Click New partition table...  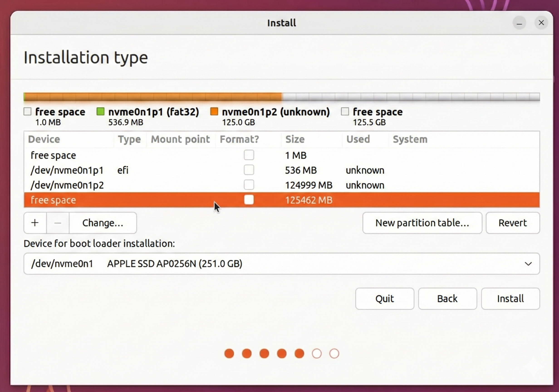pyautogui.click(x=422, y=223)
